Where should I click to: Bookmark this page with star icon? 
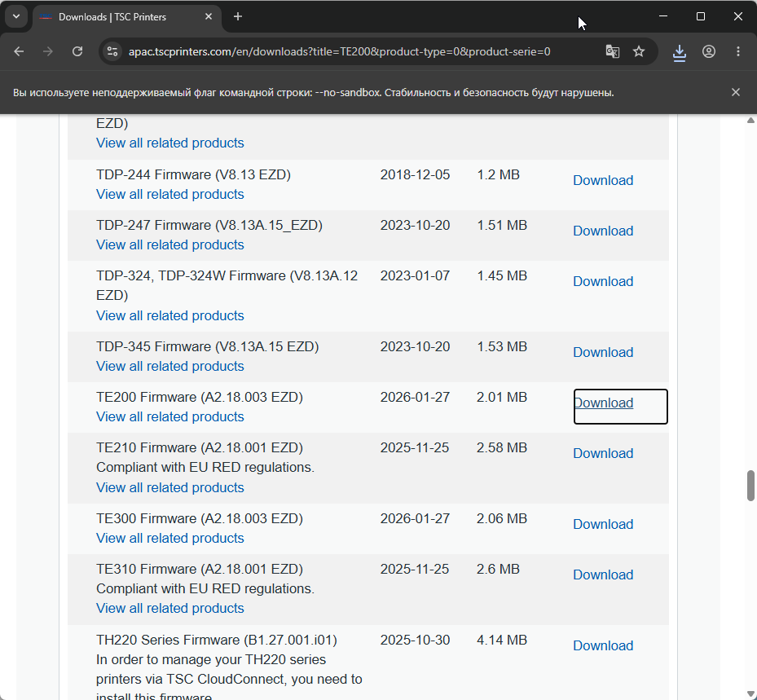point(639,51)
